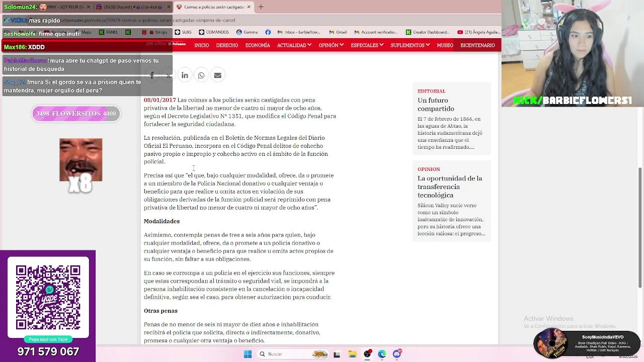
Task: Expand the OPINIÓN menu
Action: tap(331, 45)
